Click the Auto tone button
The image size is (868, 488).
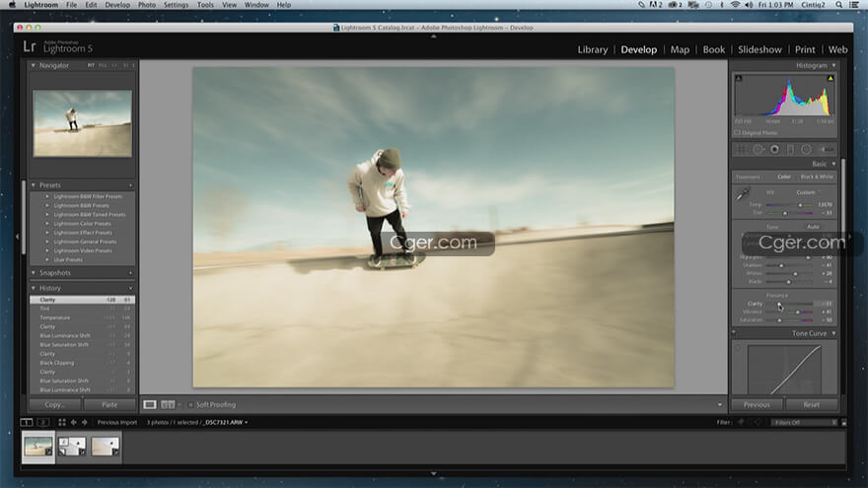[x=813, y=227]
